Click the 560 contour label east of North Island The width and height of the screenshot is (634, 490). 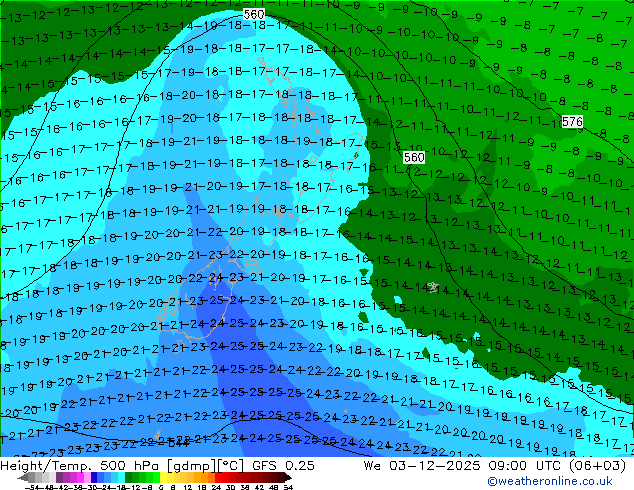point(414,157)
